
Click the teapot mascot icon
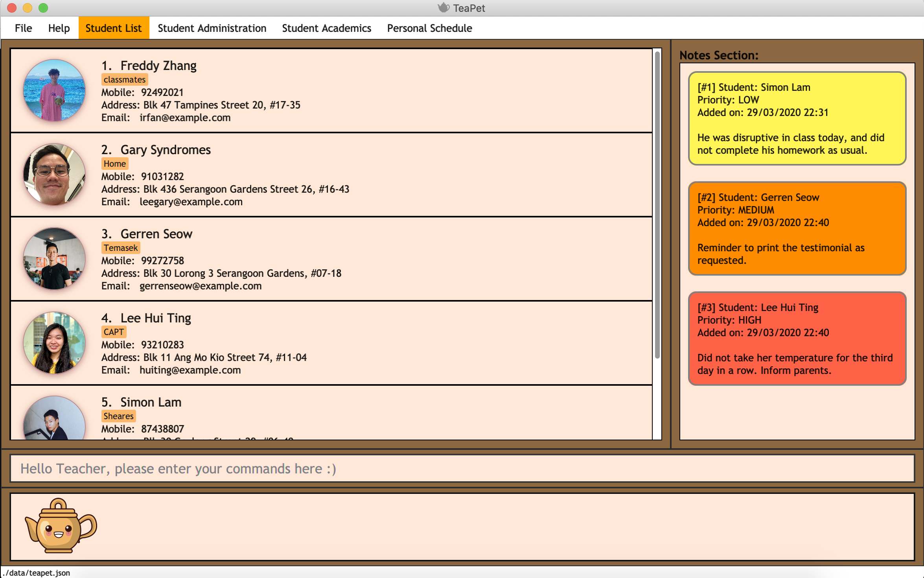[60, 526]
